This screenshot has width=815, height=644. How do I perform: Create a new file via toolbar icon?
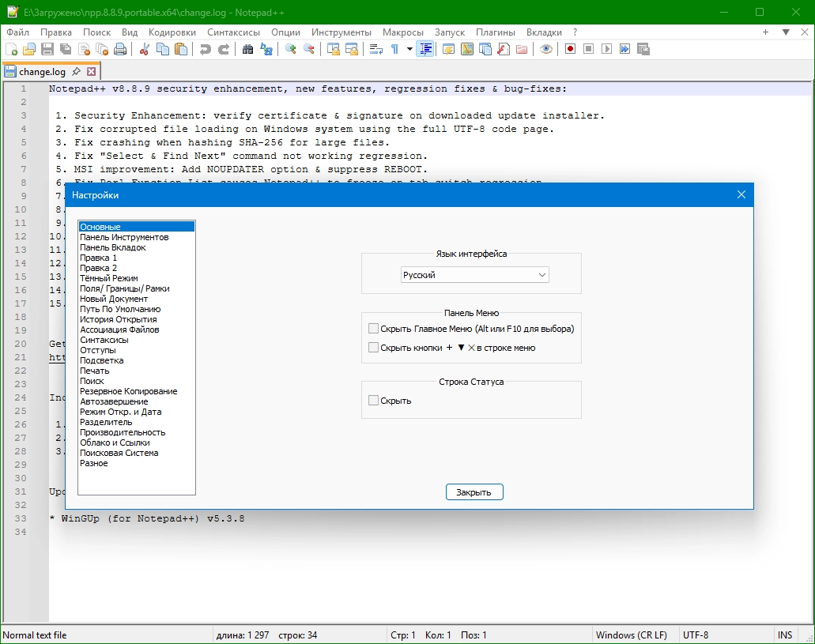tap(11, 49)
